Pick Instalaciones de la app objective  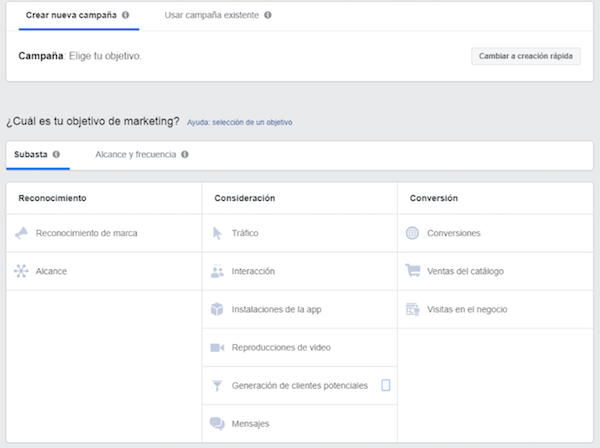(276, 310)
